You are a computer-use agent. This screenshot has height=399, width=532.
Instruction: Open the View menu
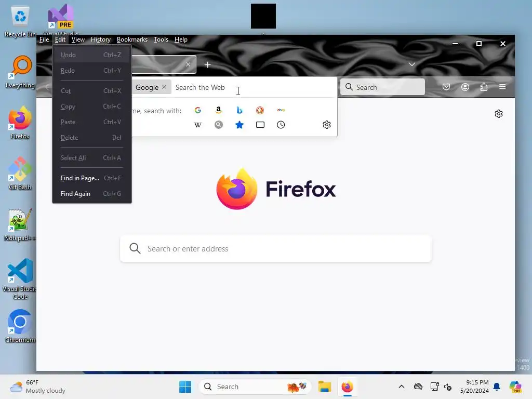pyautogui.click(x=78, y=39)
